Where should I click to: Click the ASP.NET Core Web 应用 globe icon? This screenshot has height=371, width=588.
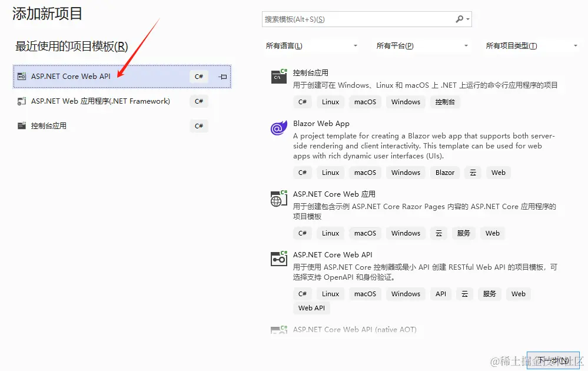tap(279, 198)
